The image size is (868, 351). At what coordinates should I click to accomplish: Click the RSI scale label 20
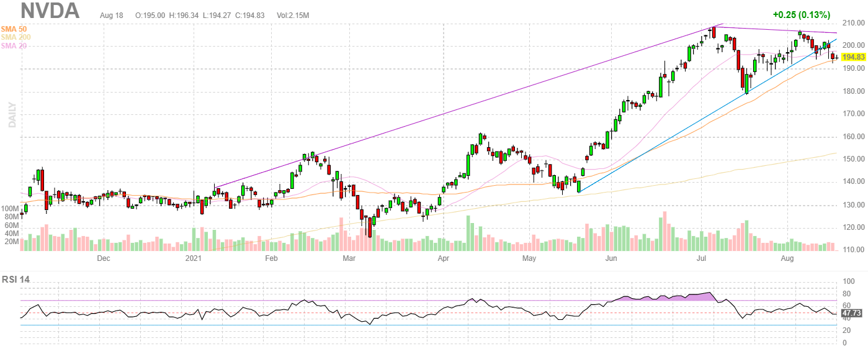pyautogui.click(x=846, y=331)
